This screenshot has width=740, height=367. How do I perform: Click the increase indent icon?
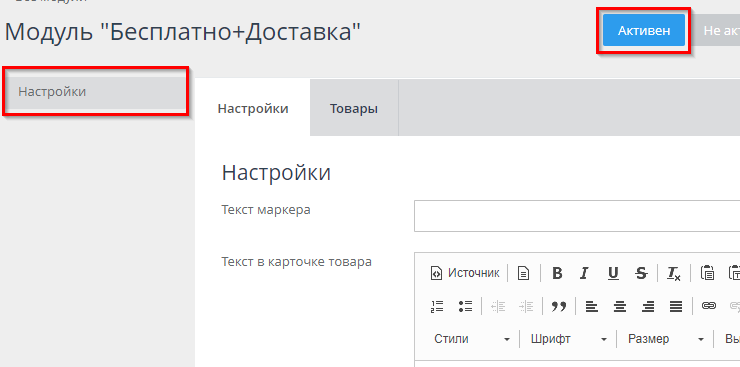(526, 306)
